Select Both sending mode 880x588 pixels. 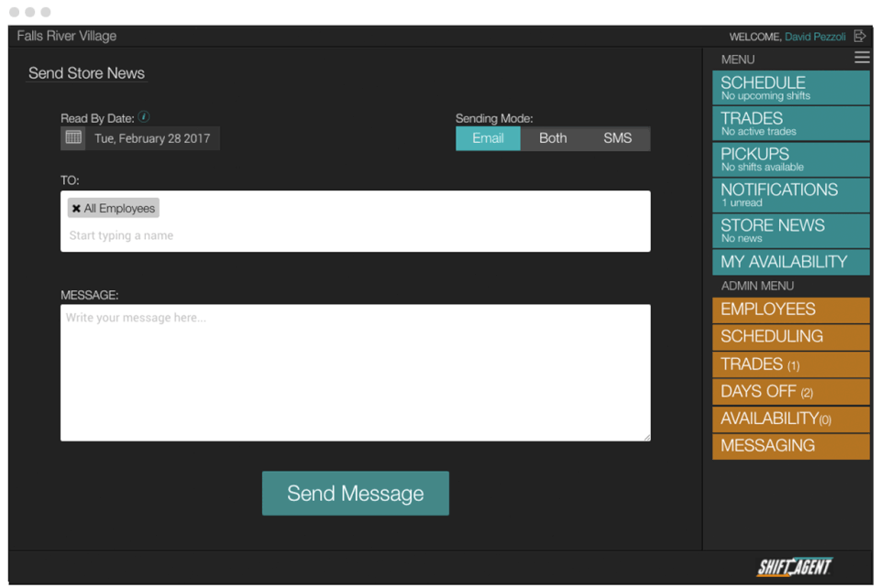tap(553, 138)
